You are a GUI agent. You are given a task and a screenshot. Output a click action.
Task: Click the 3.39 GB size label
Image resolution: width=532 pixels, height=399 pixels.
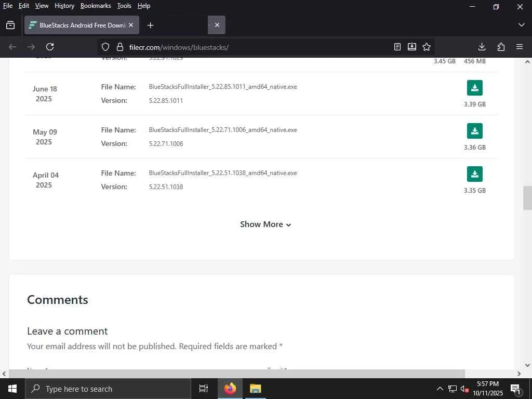point(475,104)
